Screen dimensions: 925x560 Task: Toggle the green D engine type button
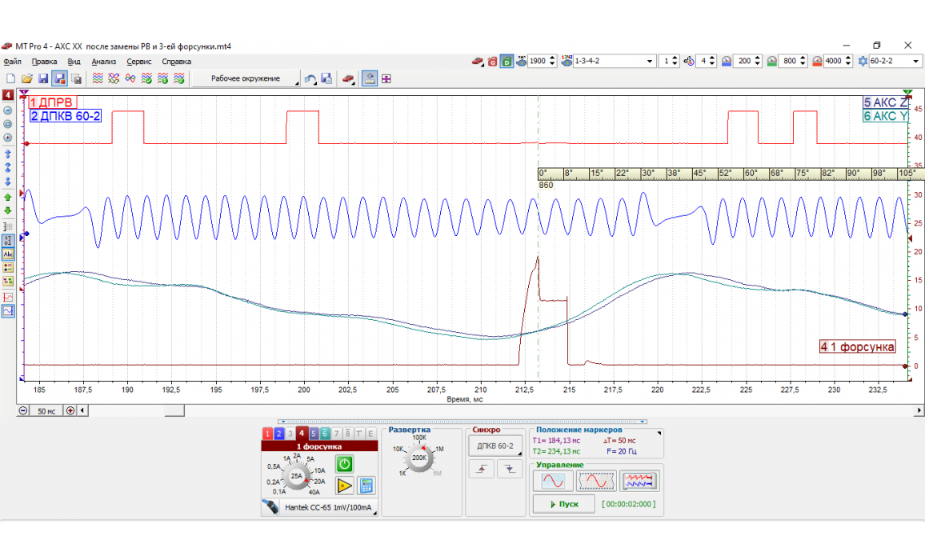tap(507, 61)
